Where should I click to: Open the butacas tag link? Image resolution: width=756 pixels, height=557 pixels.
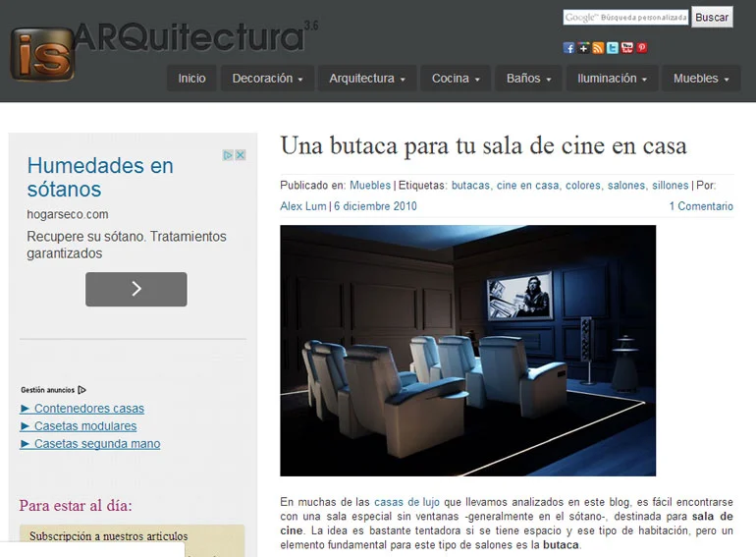470,186
